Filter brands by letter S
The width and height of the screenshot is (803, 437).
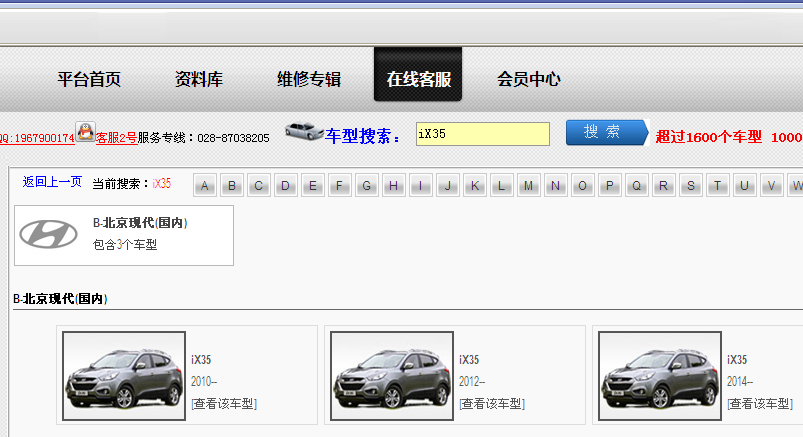691,185
